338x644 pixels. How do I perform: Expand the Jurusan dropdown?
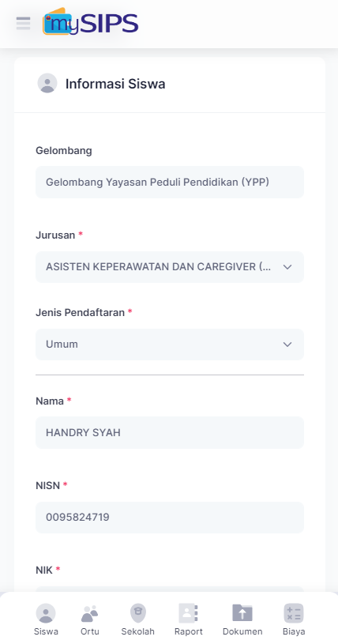[170, 267]
